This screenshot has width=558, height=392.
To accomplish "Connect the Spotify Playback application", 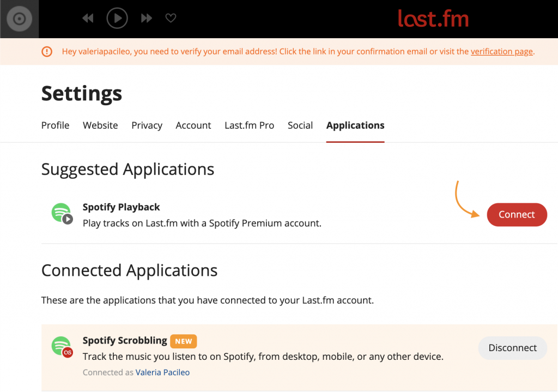I will click(x=517, y=215).
